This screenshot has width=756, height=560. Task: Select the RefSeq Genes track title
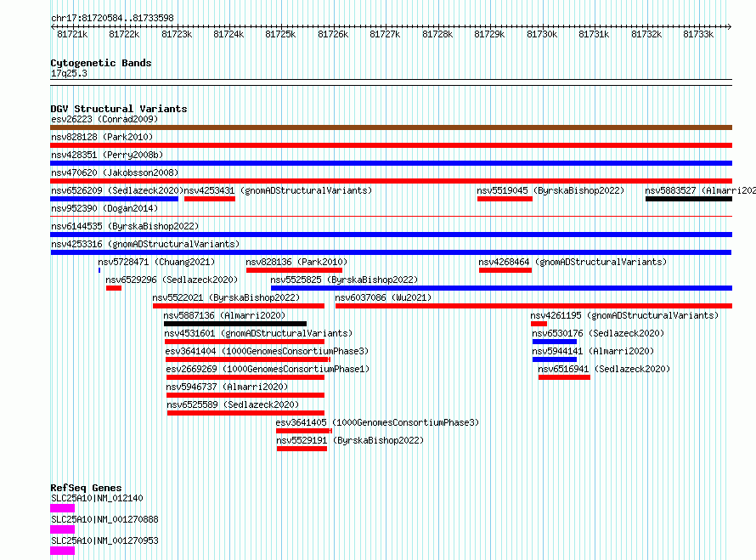[x=86, y=488]
